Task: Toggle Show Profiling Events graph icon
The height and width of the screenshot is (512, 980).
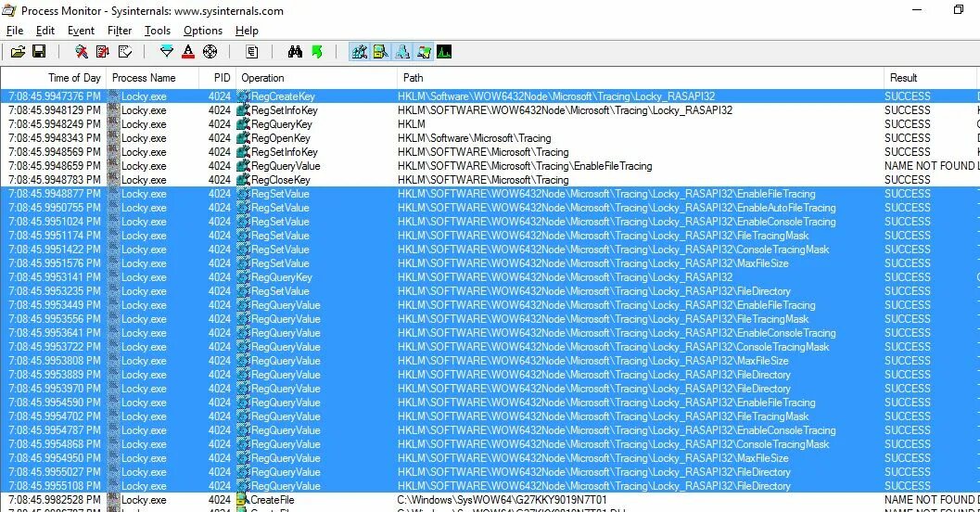Action: [x=444, y=52]
